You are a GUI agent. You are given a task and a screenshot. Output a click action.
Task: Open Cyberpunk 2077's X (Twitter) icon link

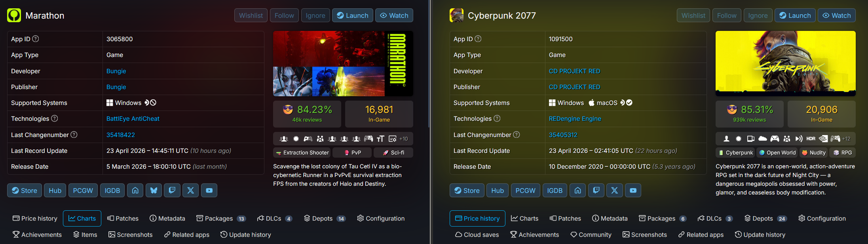(x=615, y=191)
